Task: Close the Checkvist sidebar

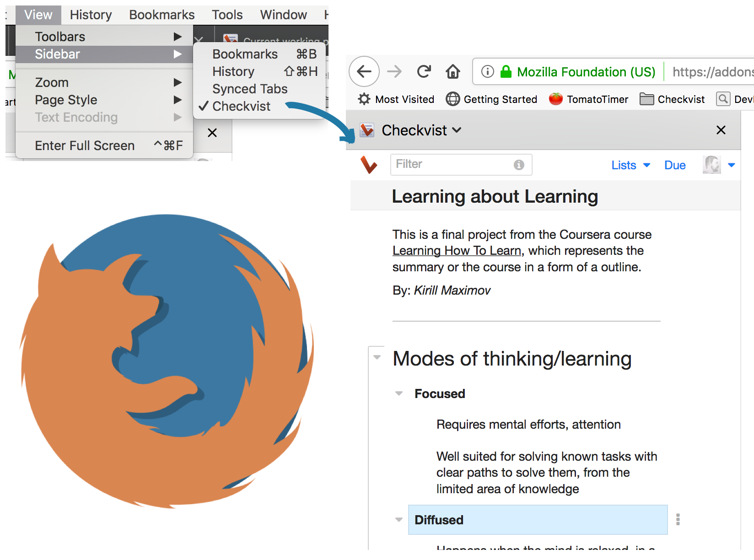Action: [721, 130]
